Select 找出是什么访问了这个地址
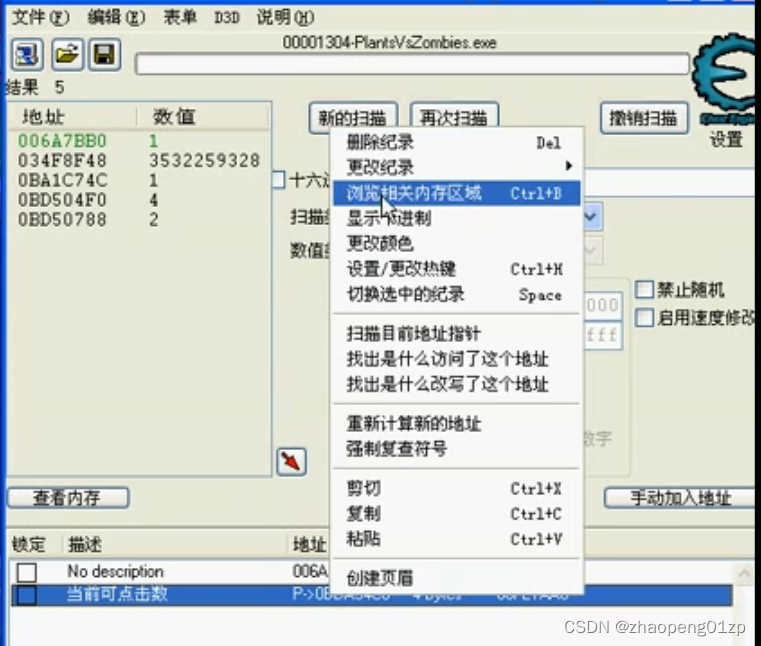This screenshot has width=761, height=646. (457, 359)
